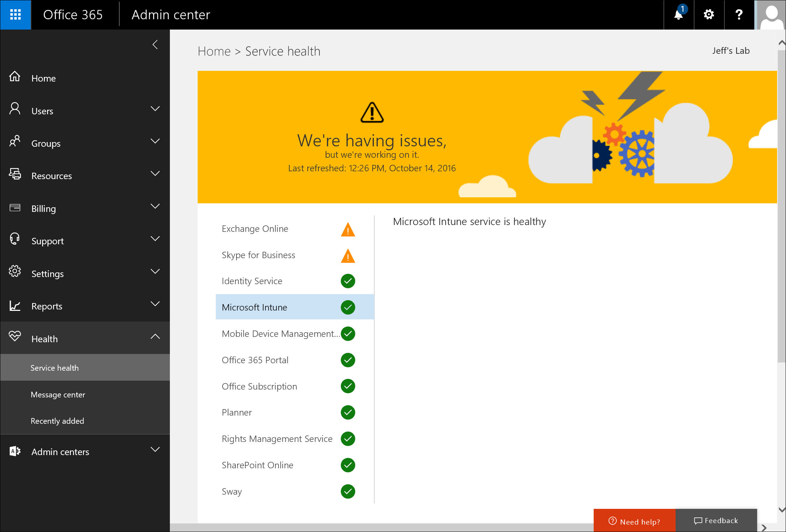Screen dimensions: 786x532
Task: Click the scrollbar down arrow
Action: [781, 510]
